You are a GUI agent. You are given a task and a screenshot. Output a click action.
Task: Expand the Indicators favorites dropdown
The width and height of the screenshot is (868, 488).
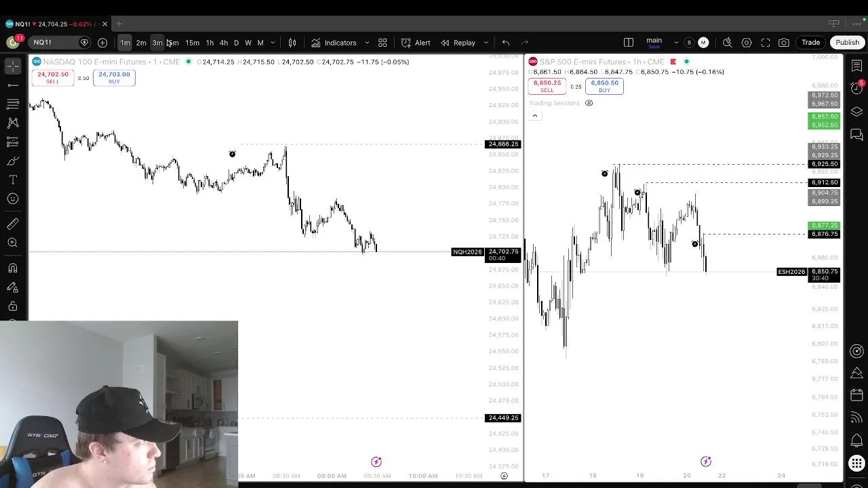(367, 43)
